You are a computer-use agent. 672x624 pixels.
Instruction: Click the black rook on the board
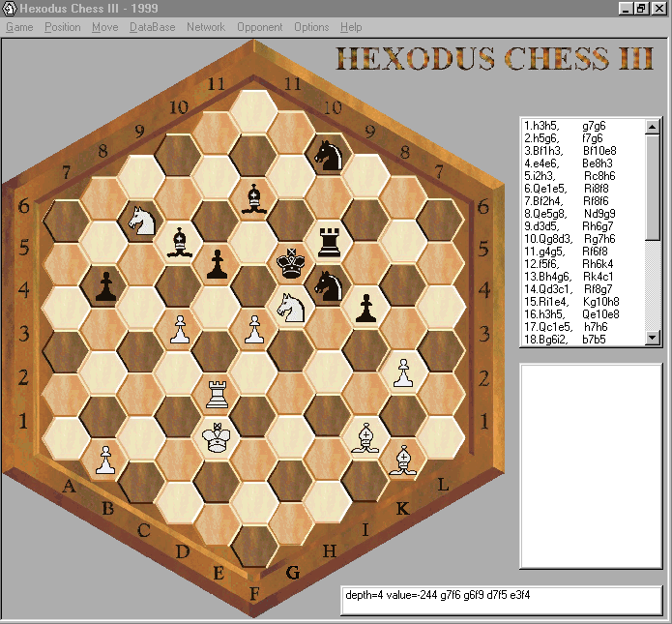tap(329, 243)
